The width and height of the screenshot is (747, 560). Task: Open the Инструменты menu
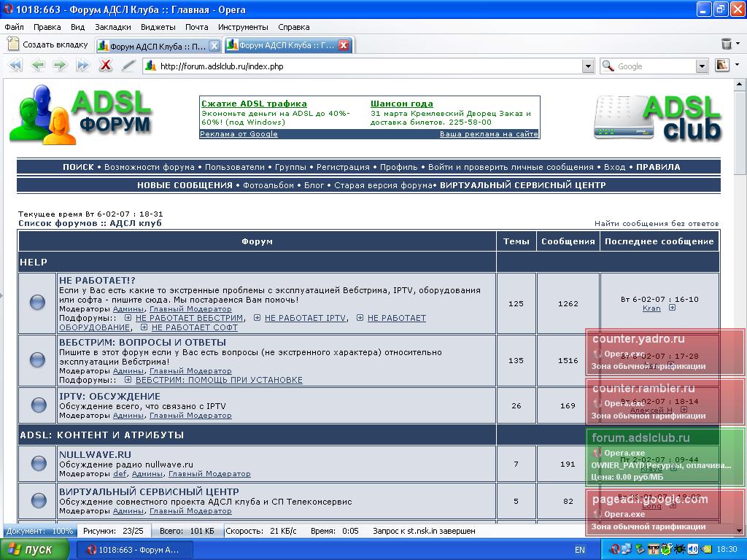[x=243, y=27]
